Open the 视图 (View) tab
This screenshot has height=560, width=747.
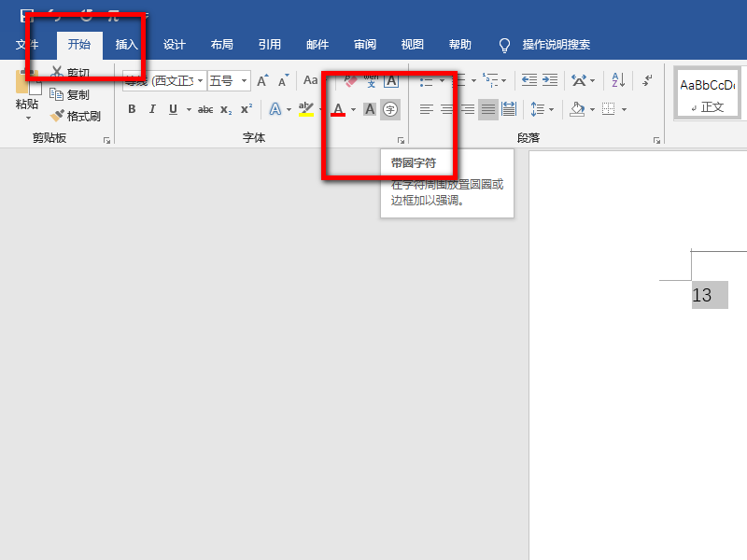(x=412, y=45)
